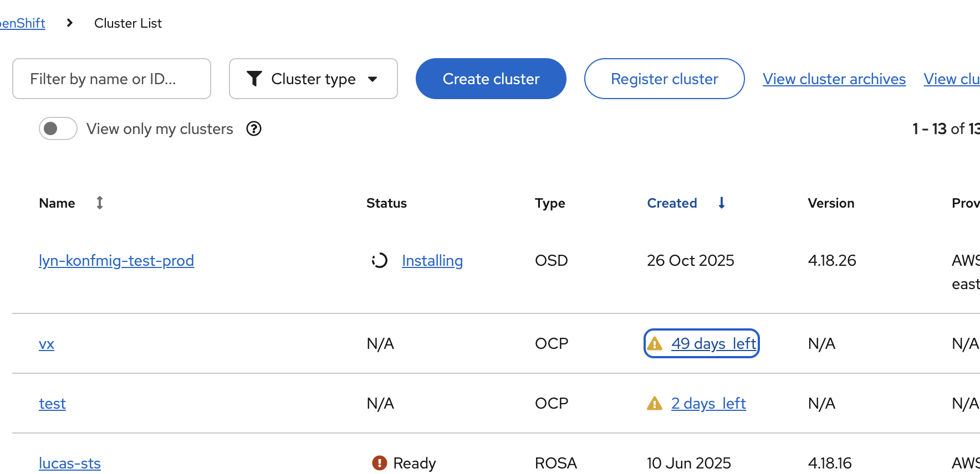
Task: Click the Name column sort arrows icon
Action: 100,203
